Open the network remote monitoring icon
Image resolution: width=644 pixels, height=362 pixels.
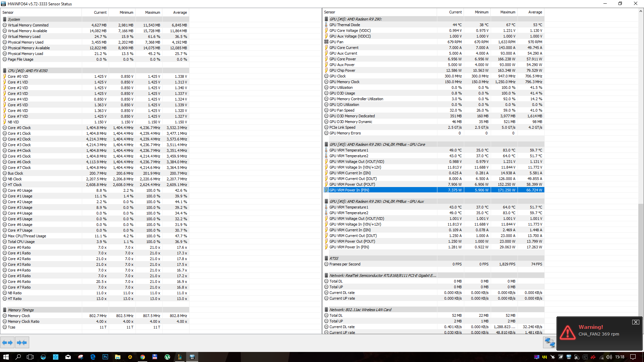pos(549,343)
